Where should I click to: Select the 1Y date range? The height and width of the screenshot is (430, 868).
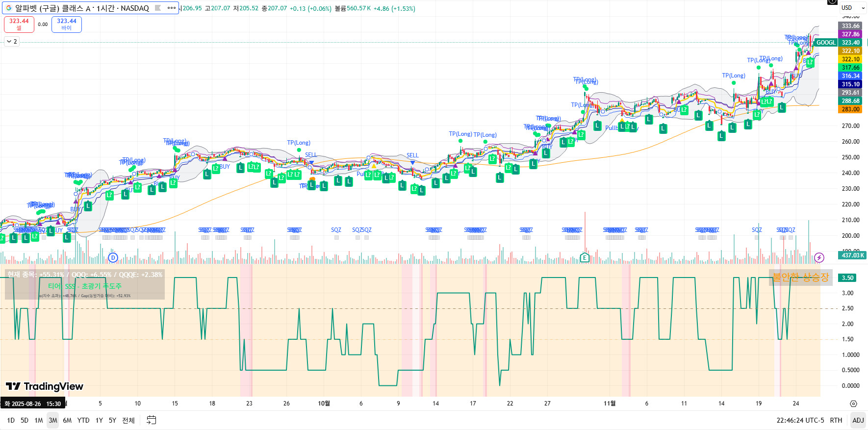(99, 420)
